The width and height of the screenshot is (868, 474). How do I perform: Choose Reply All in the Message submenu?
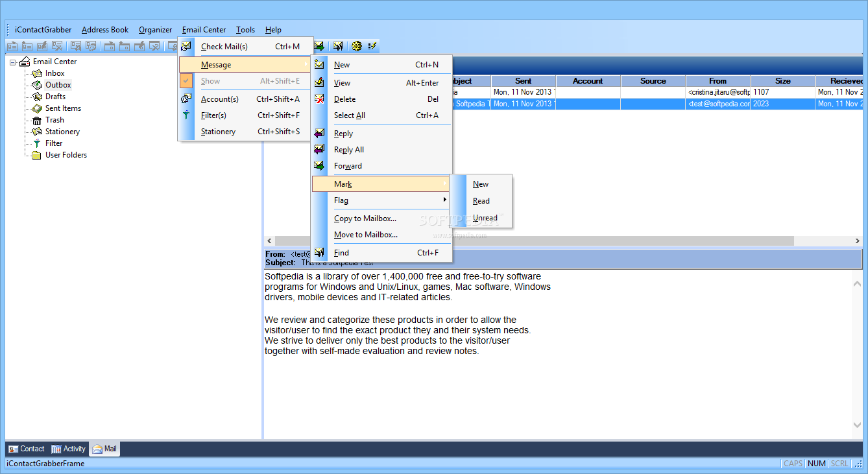[x=381, y=150]
